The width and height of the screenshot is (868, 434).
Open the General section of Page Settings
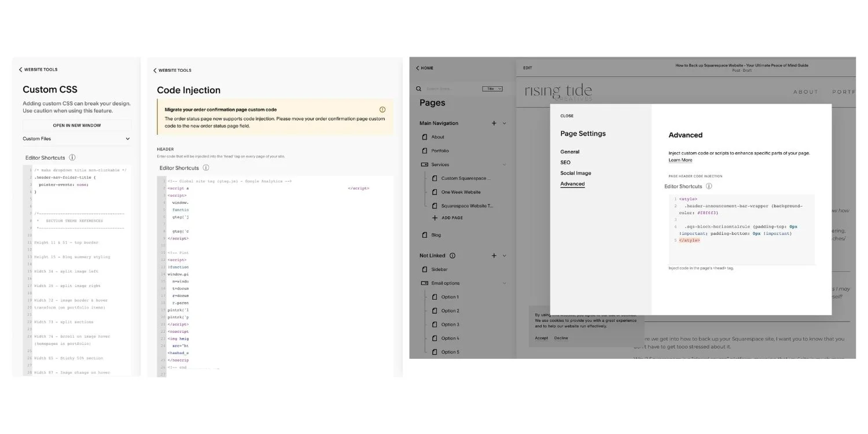point(570,151)
